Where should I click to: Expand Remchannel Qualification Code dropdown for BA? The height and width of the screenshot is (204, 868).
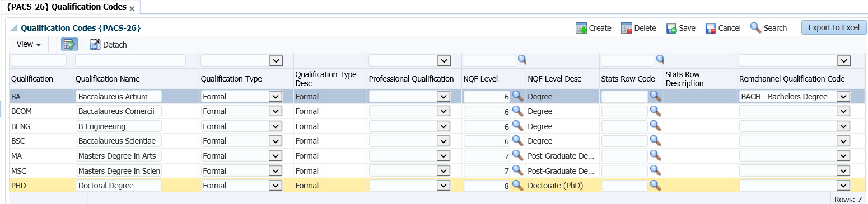[843, 97]
